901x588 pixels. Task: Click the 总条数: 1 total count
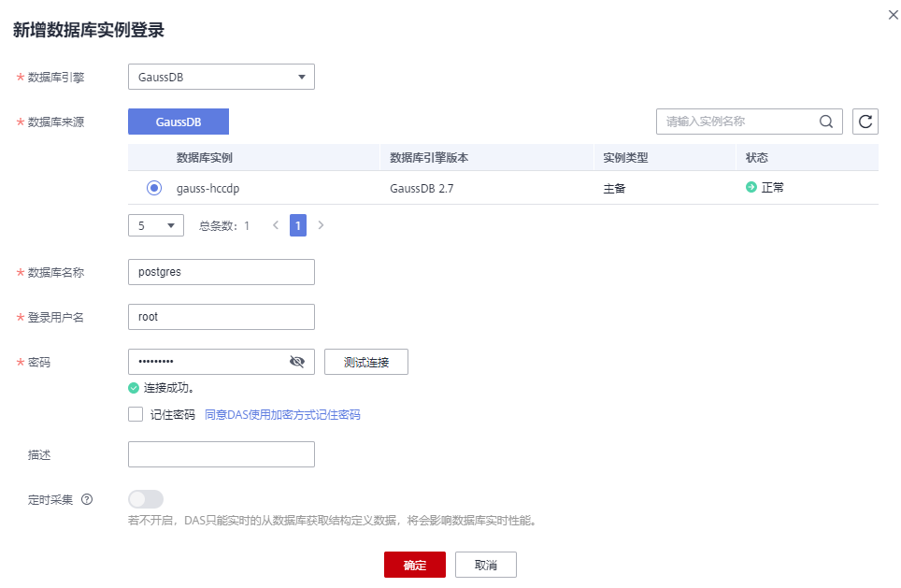pyautogui.click(x=224, y=226)
